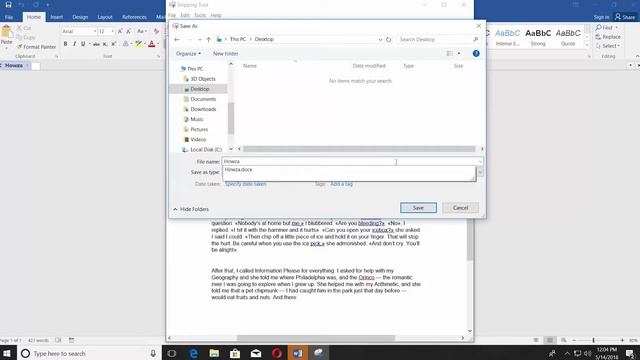
Task: Switch to Word's Design tab
Action: [x=80, y=17]
